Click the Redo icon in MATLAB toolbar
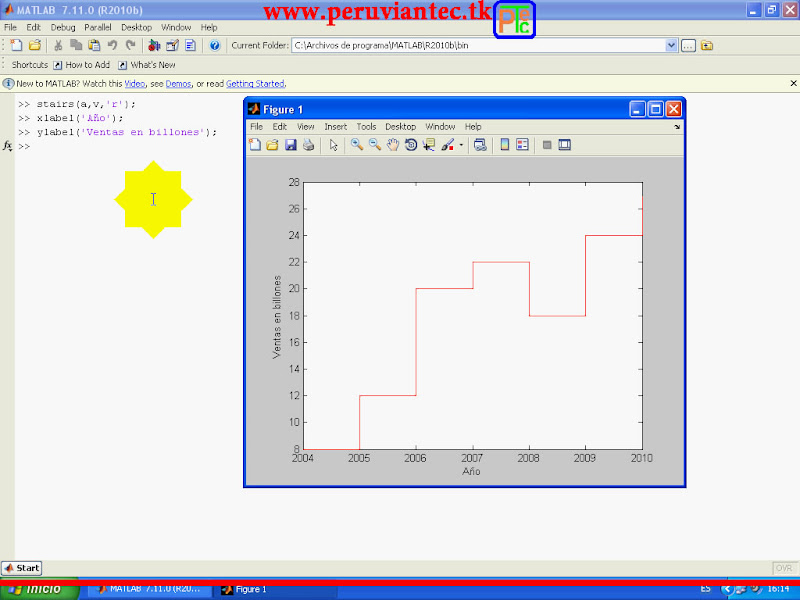The width and height of the screenshot is (800, 600). pos(131,45)
